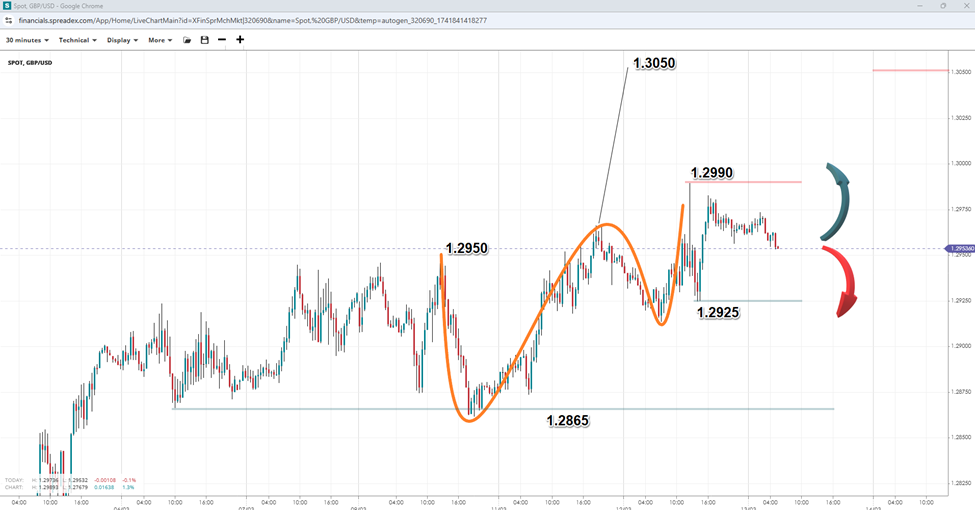The width and height of the screenshot is (975, 510).
Task: Restore down the Chrome window
Action: (942, 6)
